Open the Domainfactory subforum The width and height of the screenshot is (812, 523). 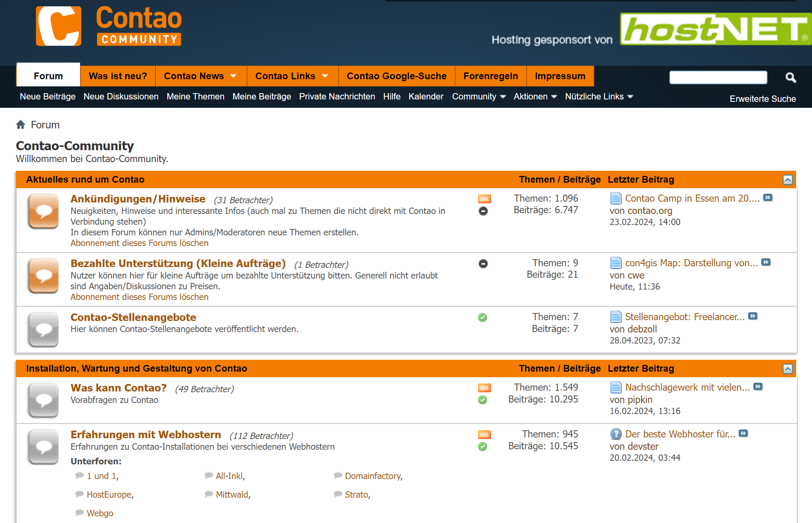pos(373,476)
